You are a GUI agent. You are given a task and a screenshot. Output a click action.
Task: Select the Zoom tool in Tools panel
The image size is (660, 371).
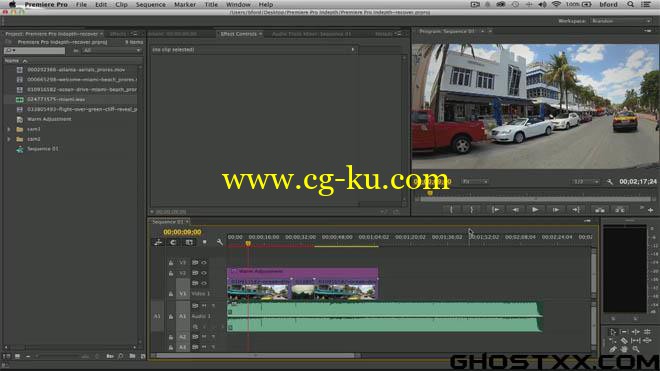click(x=636, y=349)
